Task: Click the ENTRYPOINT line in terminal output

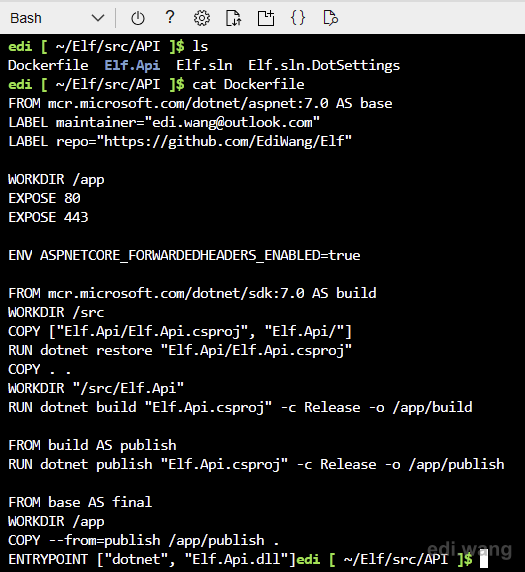Action: (152, 559)
